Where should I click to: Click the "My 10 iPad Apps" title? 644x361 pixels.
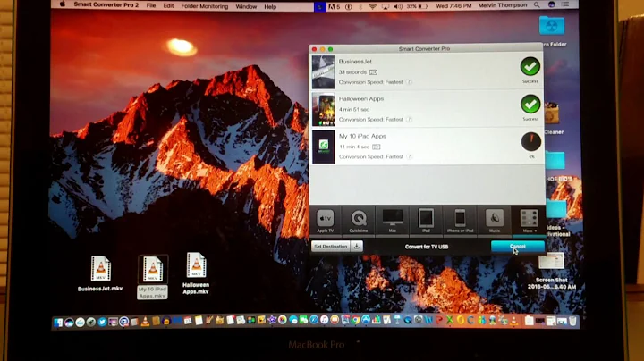click(362, 136)
